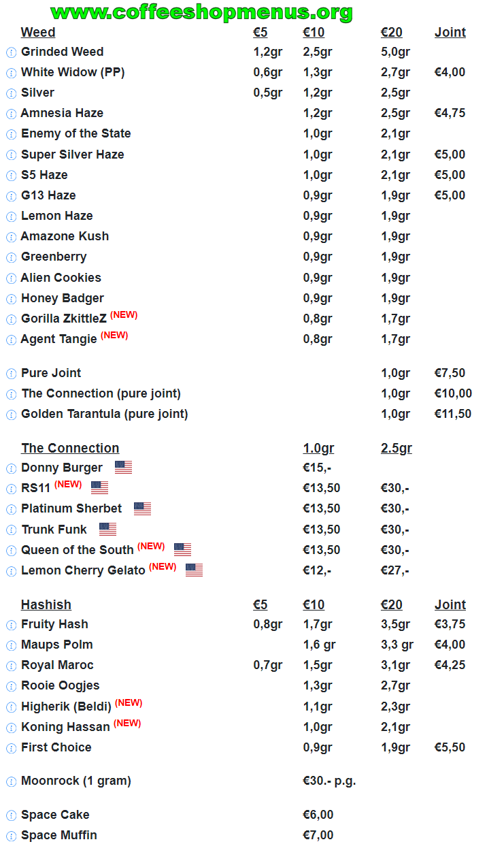Click the Weed section heading
Viewport: 504px width, 844px height.
(x=38, y=32)
